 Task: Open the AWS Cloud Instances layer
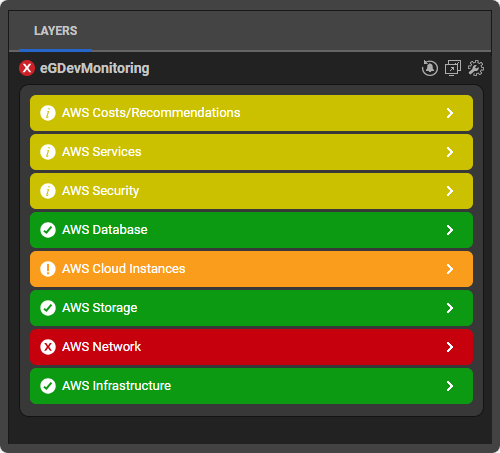click(x=251, y=269)
